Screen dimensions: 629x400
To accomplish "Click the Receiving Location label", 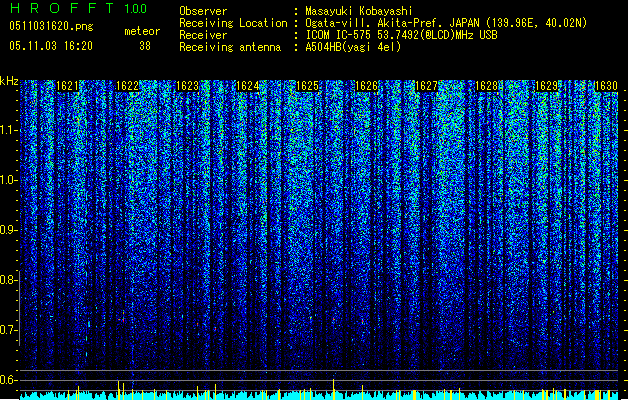I will pyautogui.click(x=233, y=23).
